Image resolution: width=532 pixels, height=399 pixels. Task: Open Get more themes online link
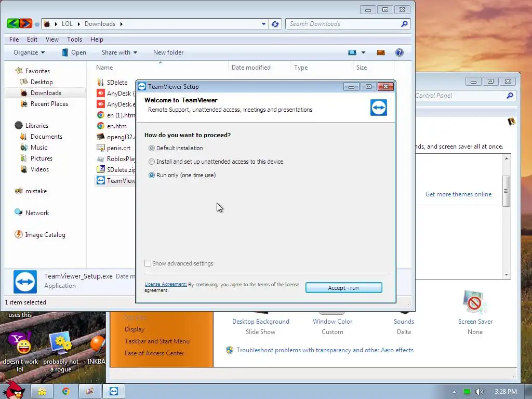coord(458,194)
